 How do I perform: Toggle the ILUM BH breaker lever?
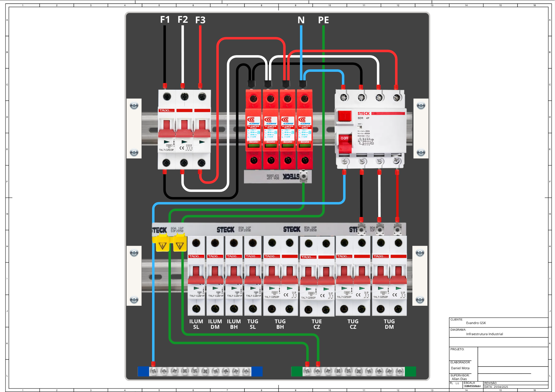click(x=234, y=274)
